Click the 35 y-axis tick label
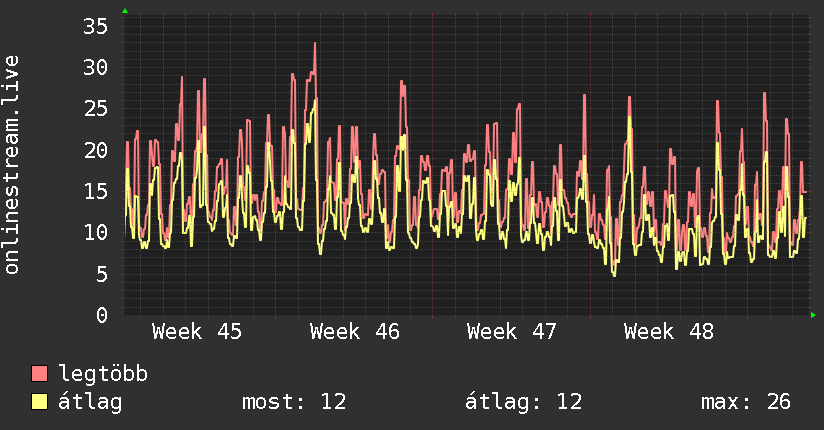 pyautogui.click(x=96, y=26)
